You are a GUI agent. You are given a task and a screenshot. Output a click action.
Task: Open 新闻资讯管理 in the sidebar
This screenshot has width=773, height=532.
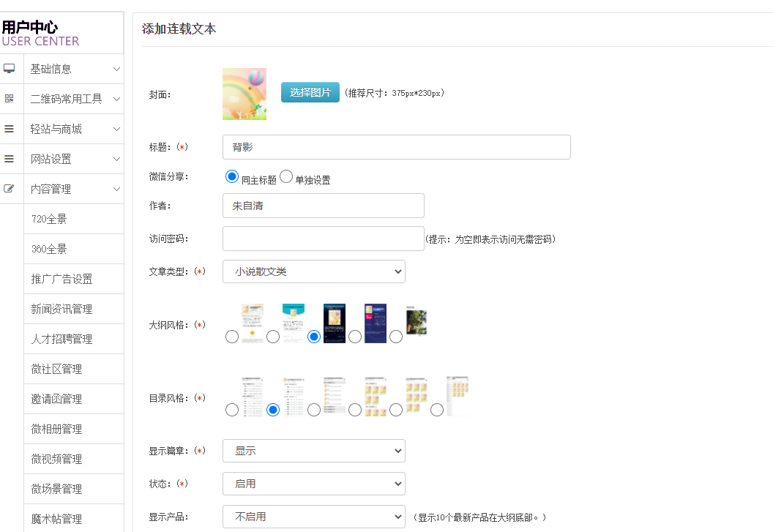click(61, 309)
